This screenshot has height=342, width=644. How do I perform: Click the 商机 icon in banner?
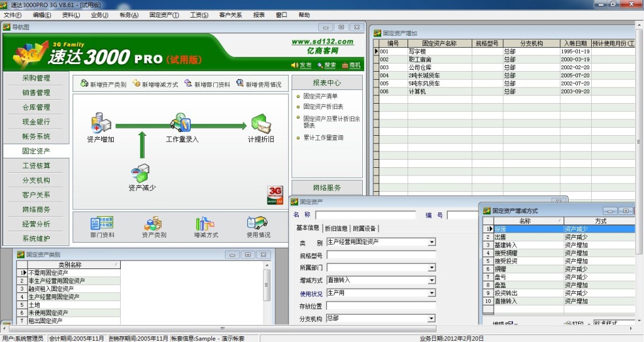345,65
